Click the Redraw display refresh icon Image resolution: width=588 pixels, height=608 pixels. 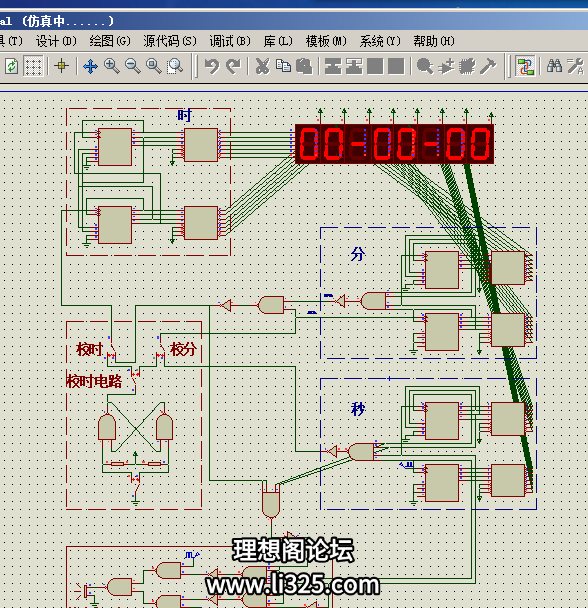click(x=11, y=66)
